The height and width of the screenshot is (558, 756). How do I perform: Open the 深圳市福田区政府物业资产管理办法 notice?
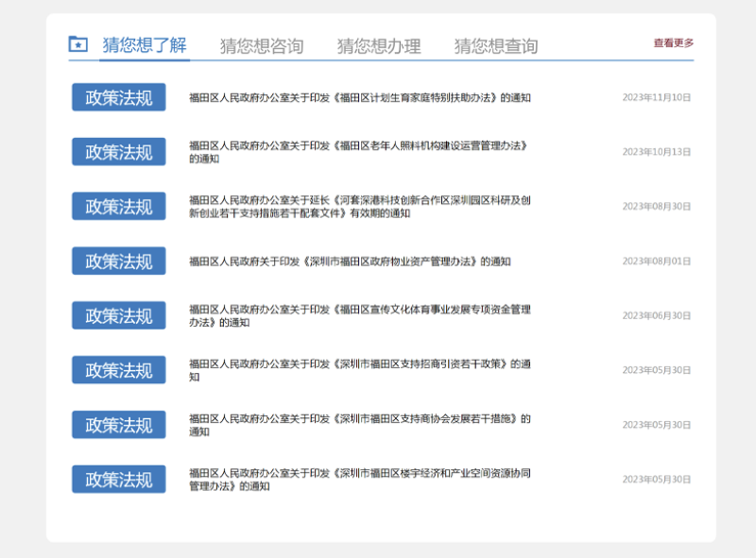tap(350, 262)
